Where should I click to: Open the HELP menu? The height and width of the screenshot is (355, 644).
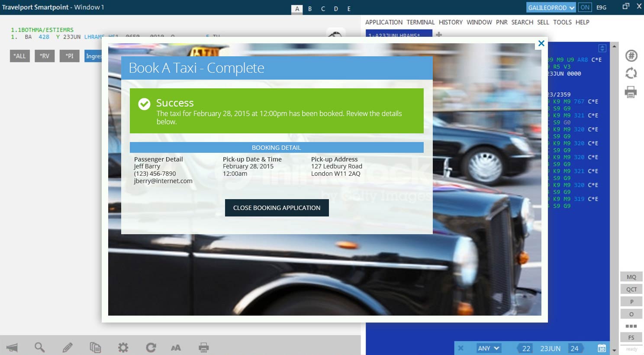tap(583, 22)
